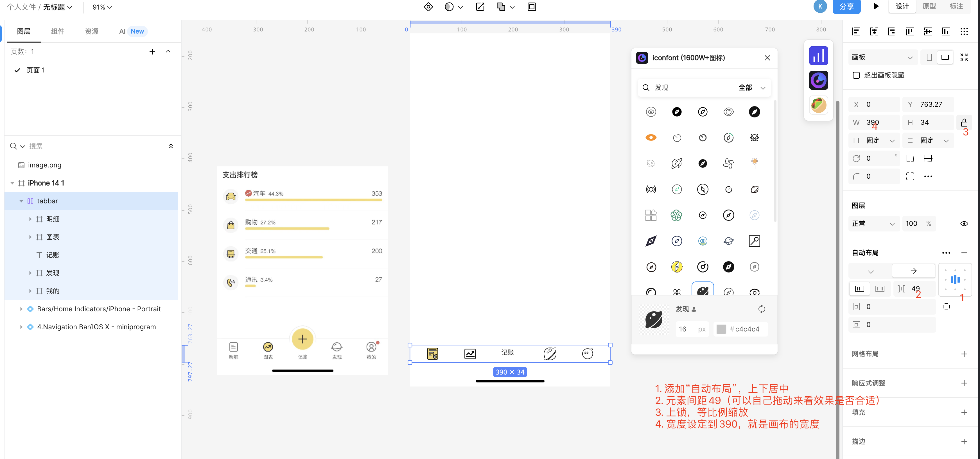980x459 pixels.
Task: Open vertical 固定 sizing dropdown
Action: 927,140
